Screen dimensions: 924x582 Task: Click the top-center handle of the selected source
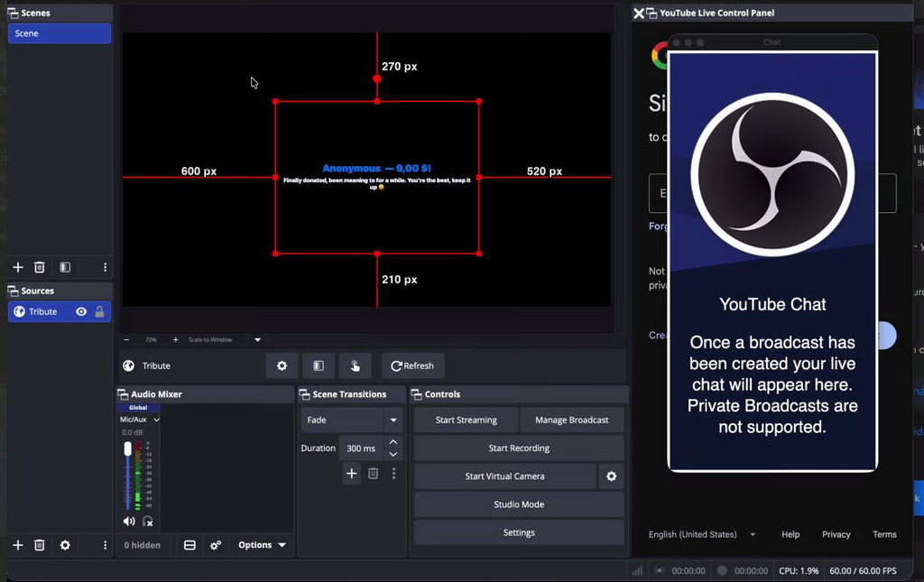(x=377, y=101)
